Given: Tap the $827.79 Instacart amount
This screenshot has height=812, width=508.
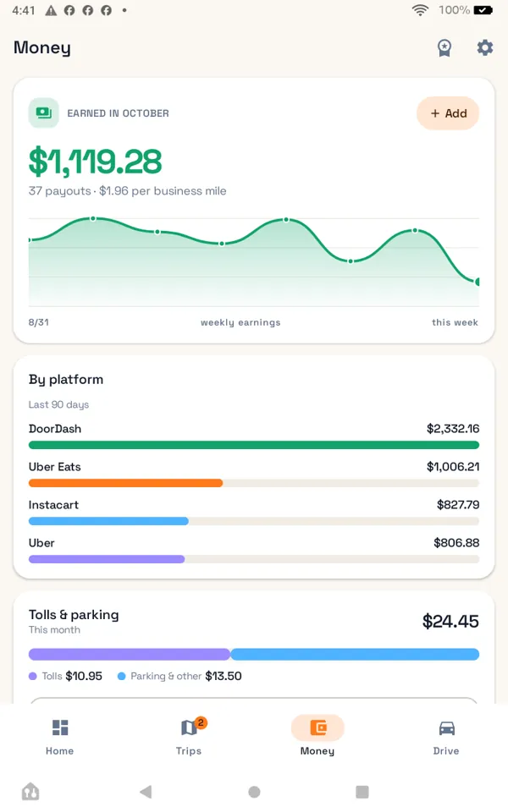Looking at the screenshot, I should pos(458,505).
